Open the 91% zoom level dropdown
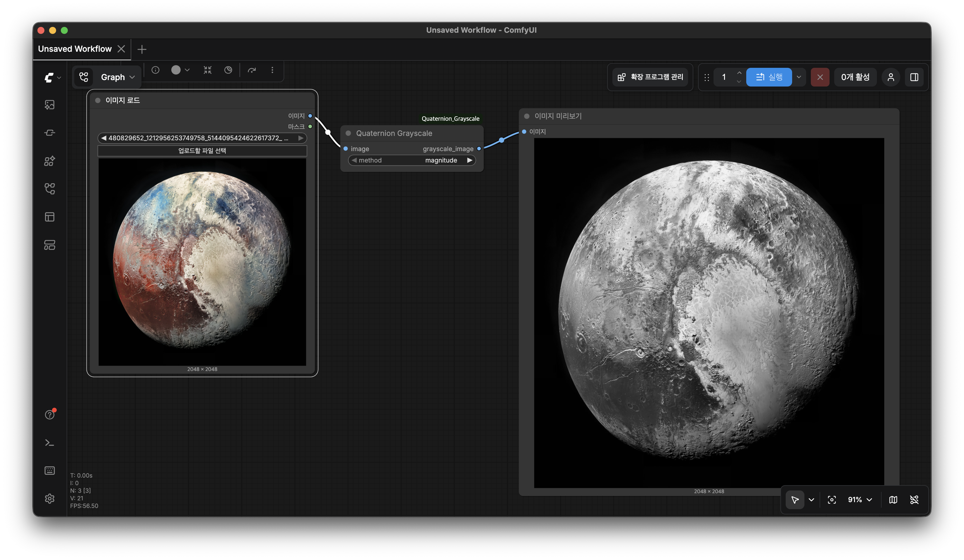964x560 pixels. tap(860, 499)
